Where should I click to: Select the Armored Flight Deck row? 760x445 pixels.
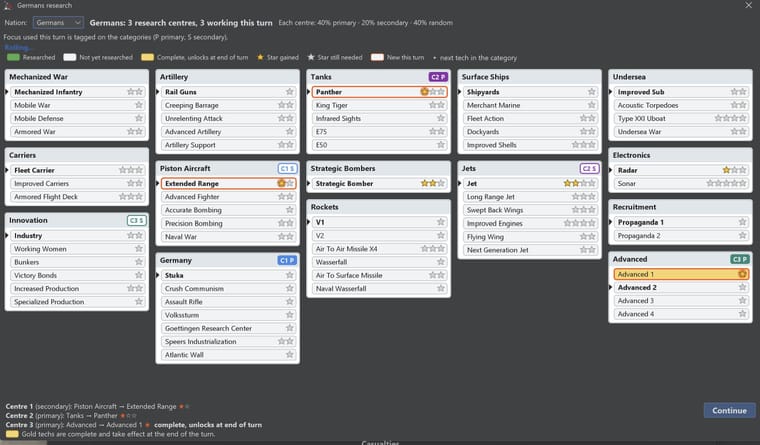[78, 197]
